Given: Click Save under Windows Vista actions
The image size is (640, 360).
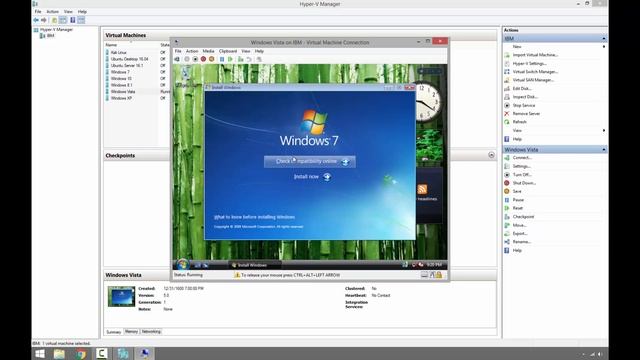Looking at the screenshot, I should tap(517, 191).
